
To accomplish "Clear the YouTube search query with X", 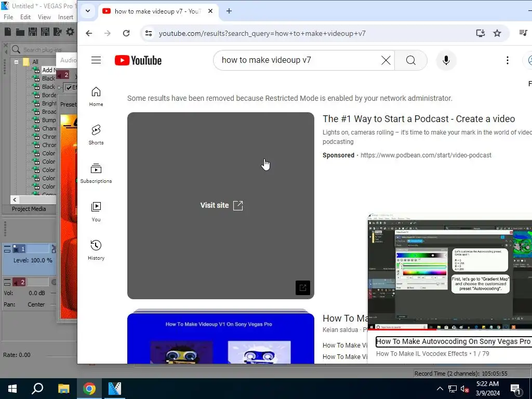I will coord(386,60).
